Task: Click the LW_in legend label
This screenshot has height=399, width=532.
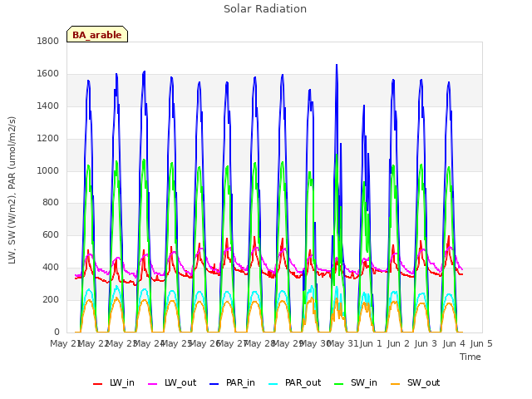Action: pyautogui.click(x=122, y=382)
